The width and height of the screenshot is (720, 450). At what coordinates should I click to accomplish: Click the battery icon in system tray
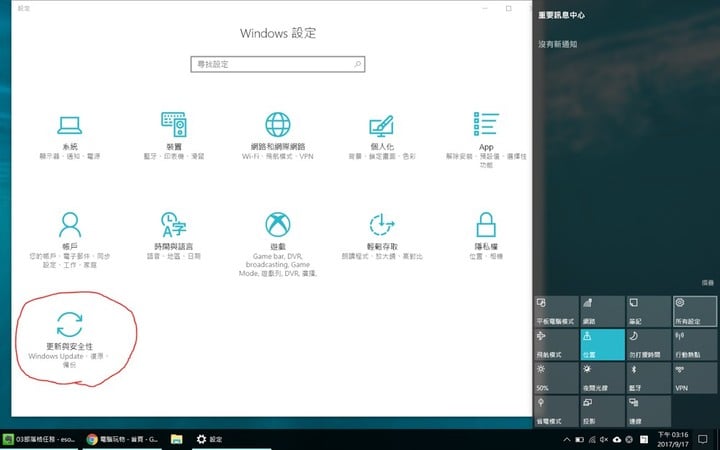pos(579,439)
